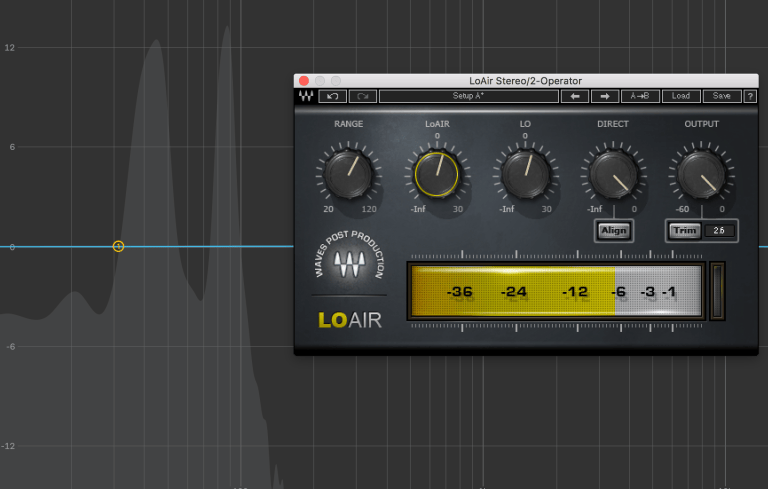Select EQ band node 1 on the curve
This screenshot has height=489, width=768.
click(x=118, y=246)
